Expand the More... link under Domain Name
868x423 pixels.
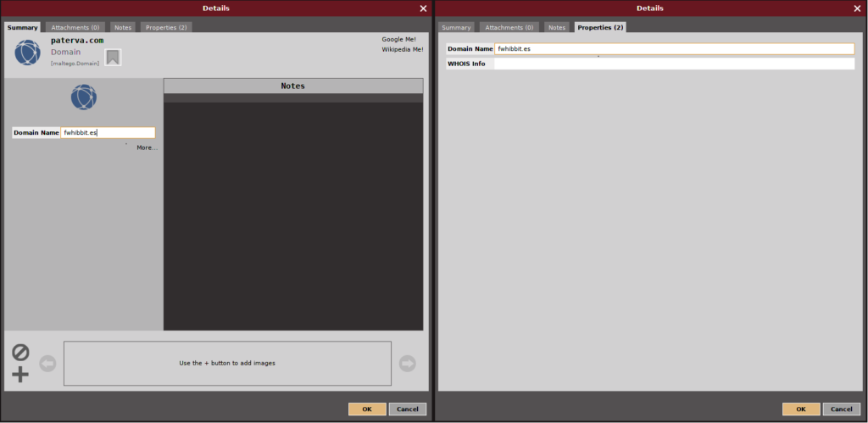[x=147, y=147]
